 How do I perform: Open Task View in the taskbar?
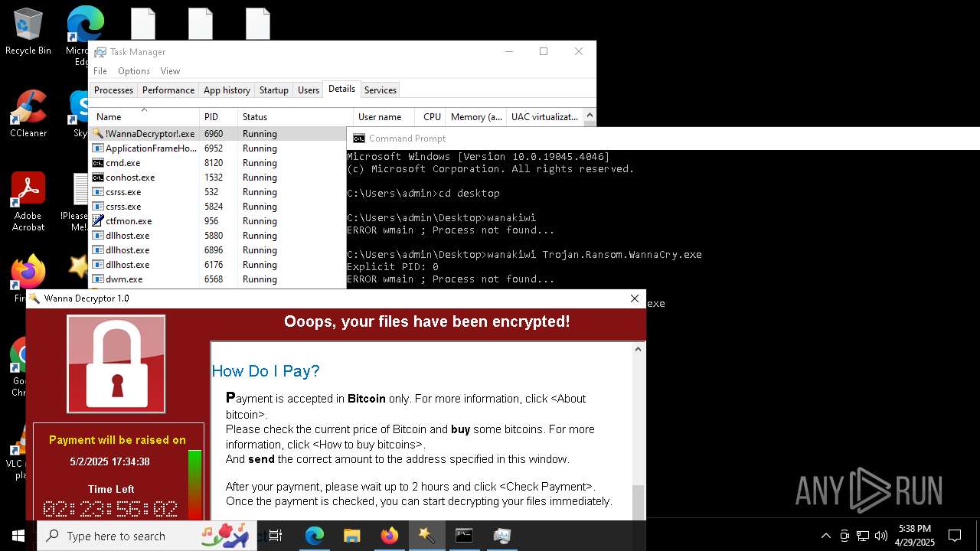(276, 536)
